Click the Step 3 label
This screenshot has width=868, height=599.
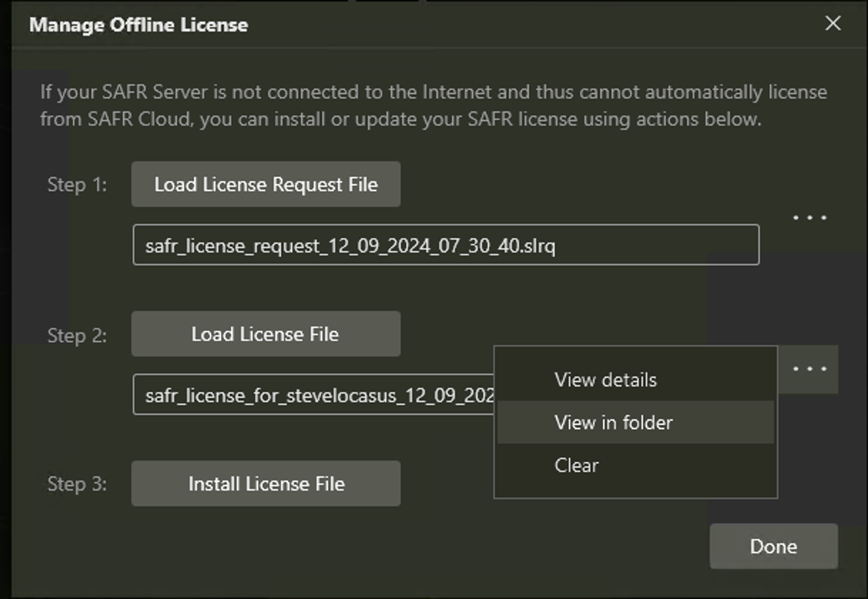click(77, 484)
